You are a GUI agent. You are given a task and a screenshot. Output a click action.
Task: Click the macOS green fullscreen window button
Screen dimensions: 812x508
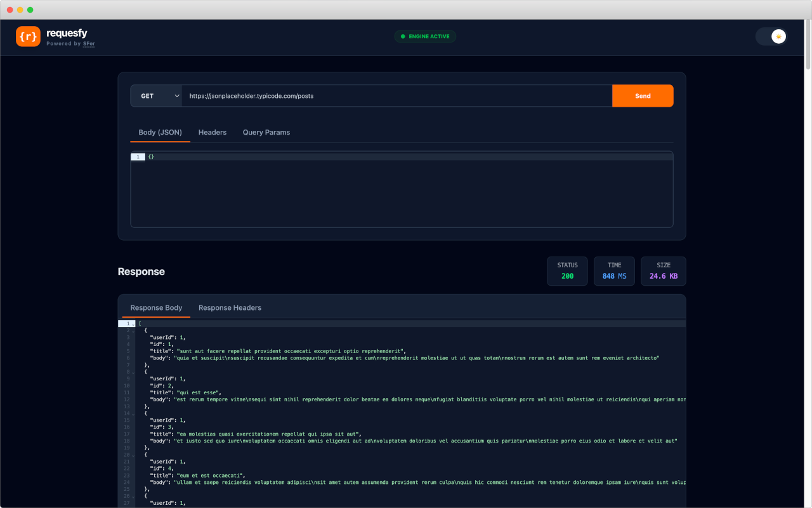pos(30,10)
